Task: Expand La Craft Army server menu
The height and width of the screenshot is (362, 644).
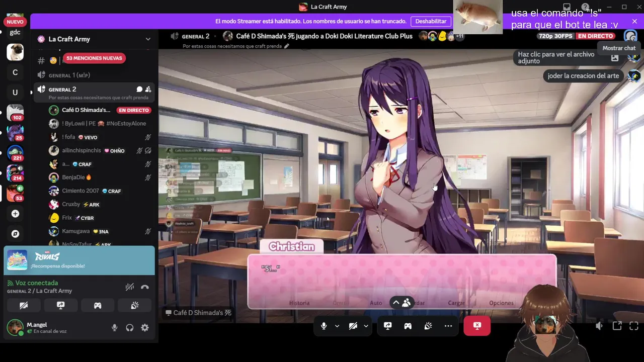Action: (x=148, y=39)
